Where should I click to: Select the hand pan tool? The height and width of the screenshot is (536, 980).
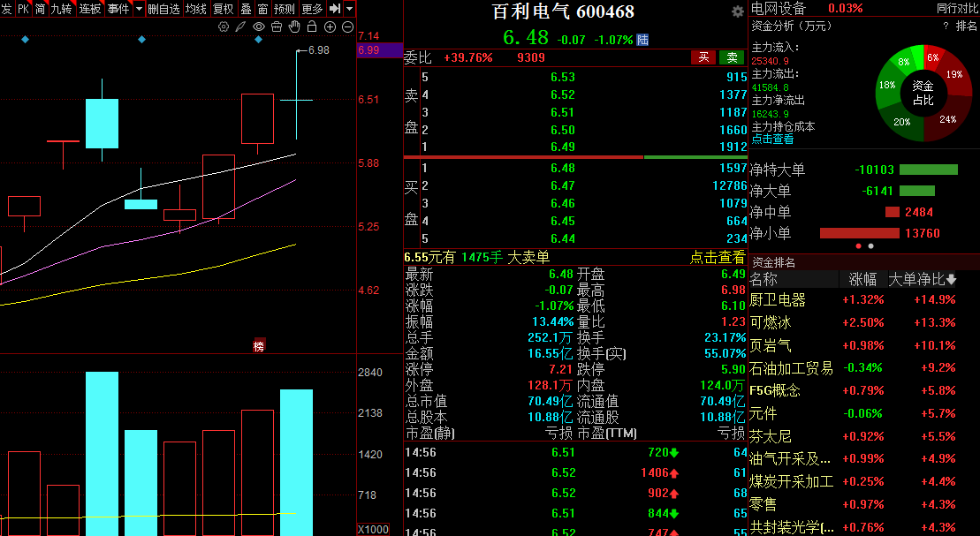pos(294,26)
